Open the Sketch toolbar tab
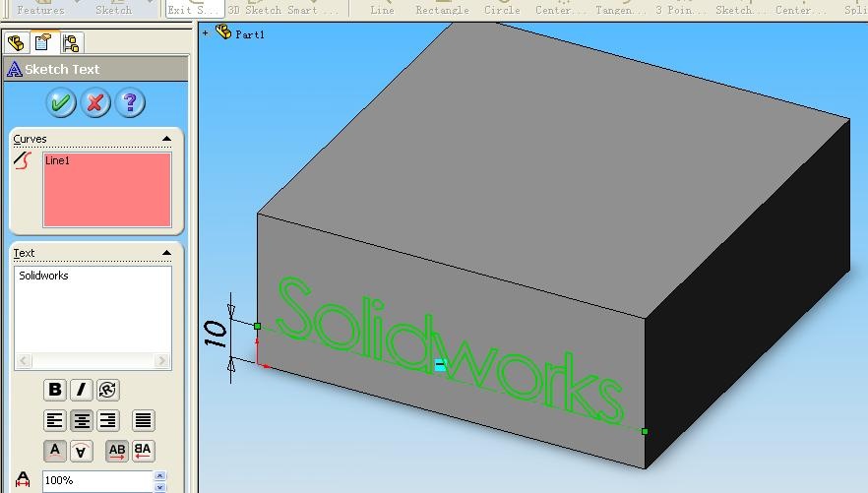The height and width of the screenshot is (493, 868). pos(113,10)
